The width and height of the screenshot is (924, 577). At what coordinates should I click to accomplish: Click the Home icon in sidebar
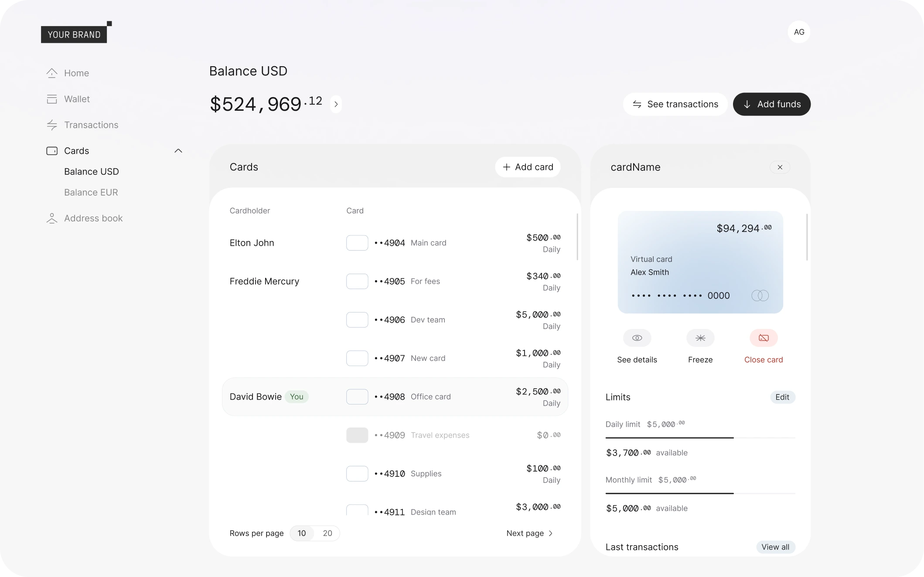click(x=52, y=73)
